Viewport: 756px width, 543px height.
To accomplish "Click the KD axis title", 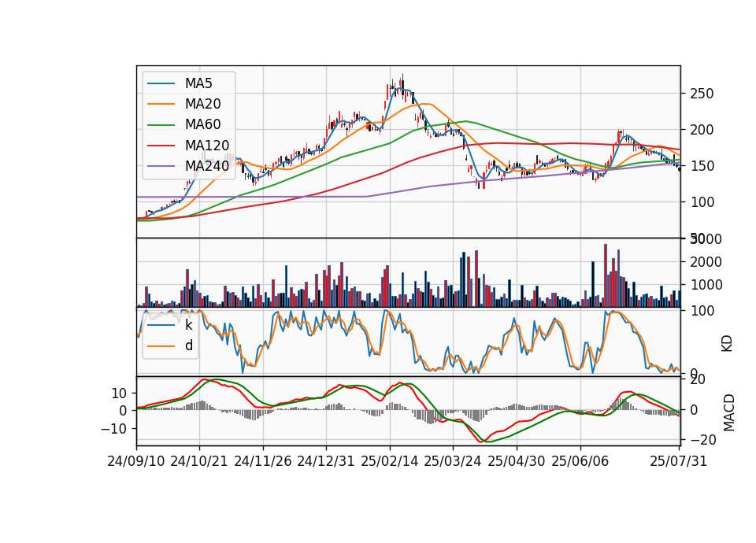I will (x=727, y=343).
